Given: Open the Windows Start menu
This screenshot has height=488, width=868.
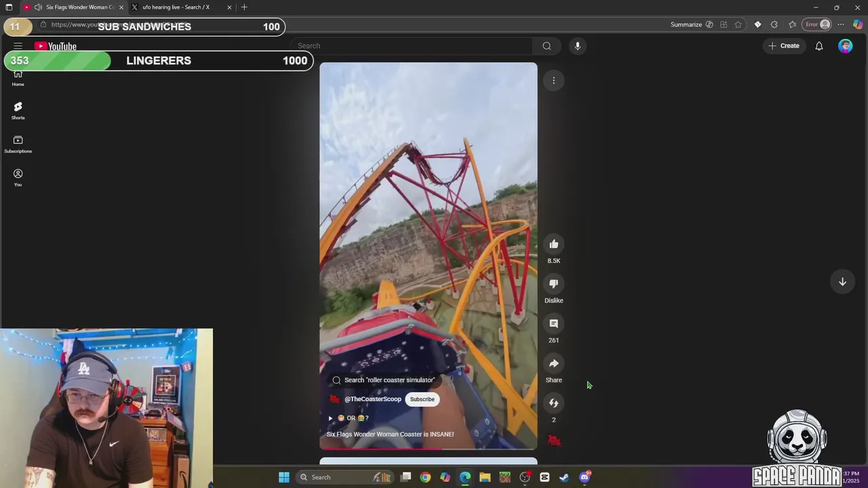Looking at the screenshot, I should 284,477.
